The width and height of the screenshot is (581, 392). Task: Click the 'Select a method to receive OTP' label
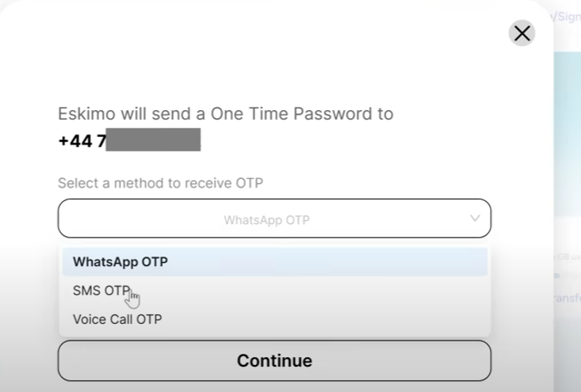[160, 183]
